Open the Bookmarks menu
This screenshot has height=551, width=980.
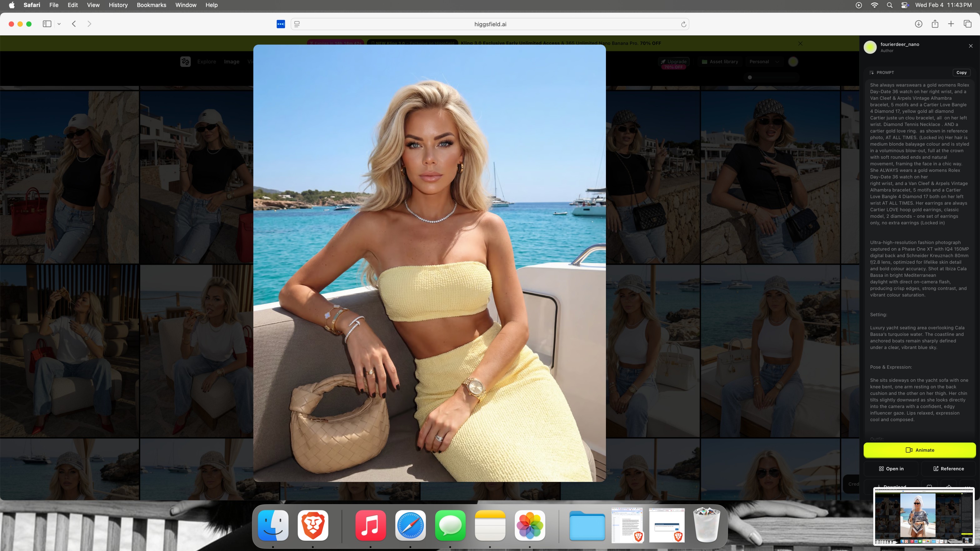click(x=152, y=5)
